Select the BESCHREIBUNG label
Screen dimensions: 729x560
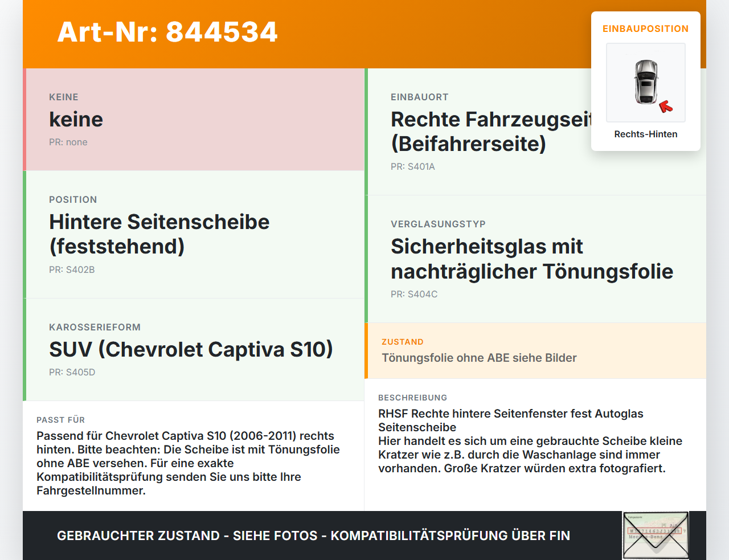pos(413,398)
